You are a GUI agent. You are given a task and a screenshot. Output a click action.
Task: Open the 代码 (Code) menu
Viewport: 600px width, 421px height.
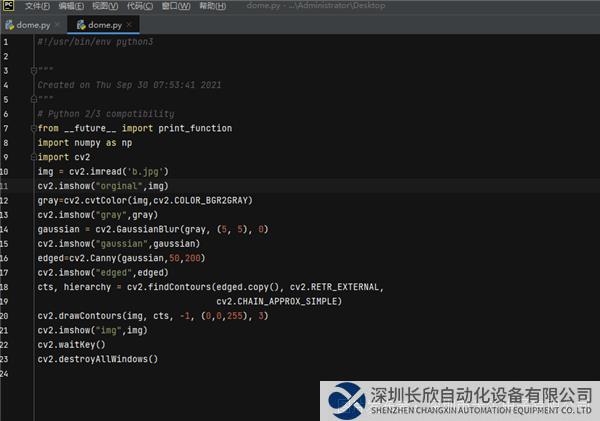coord(139,6)
